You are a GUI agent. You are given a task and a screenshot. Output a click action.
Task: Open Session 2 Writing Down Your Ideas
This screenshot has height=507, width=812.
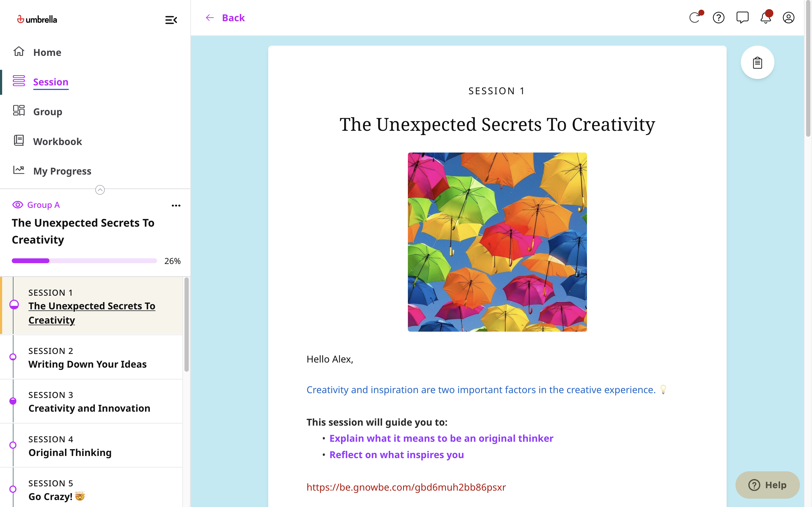pos(92,357)
